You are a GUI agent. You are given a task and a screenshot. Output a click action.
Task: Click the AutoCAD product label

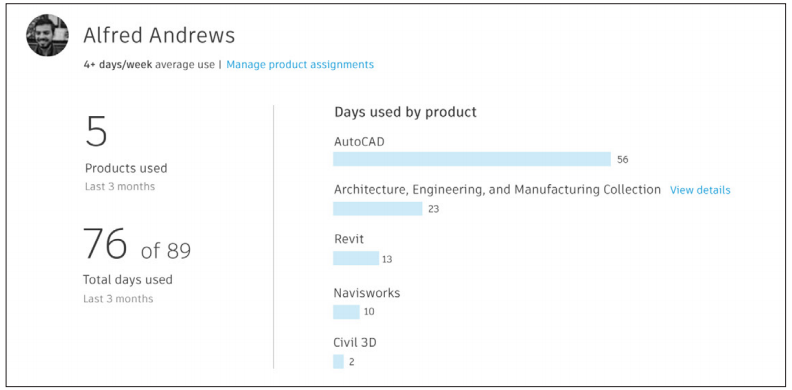coord(359,142)
